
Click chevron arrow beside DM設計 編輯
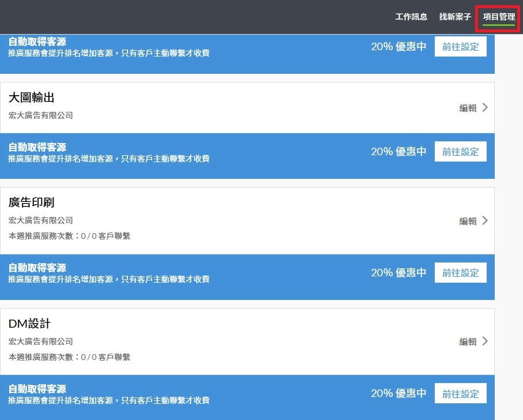pyautogui.click(x=486, y=342)
